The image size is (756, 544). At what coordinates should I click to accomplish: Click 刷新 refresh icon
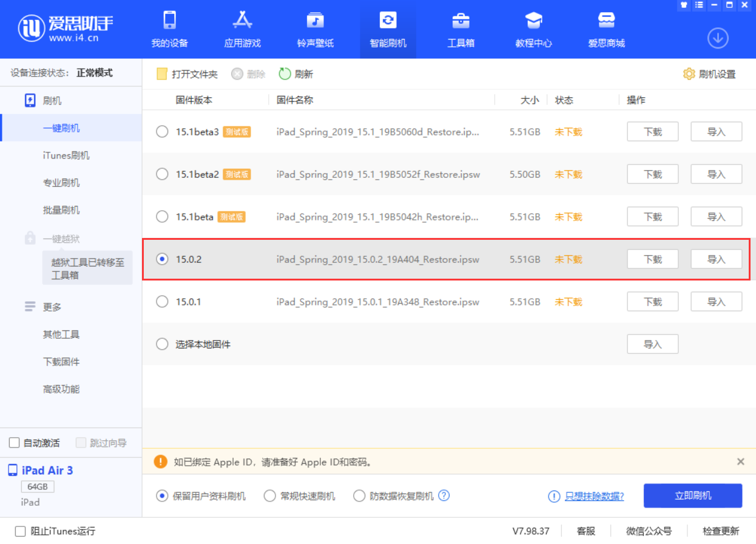point(285,74)
